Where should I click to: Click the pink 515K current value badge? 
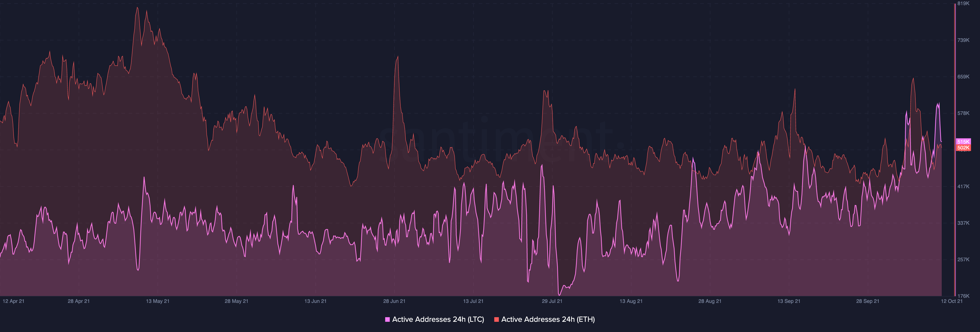(x=963, y=142)
